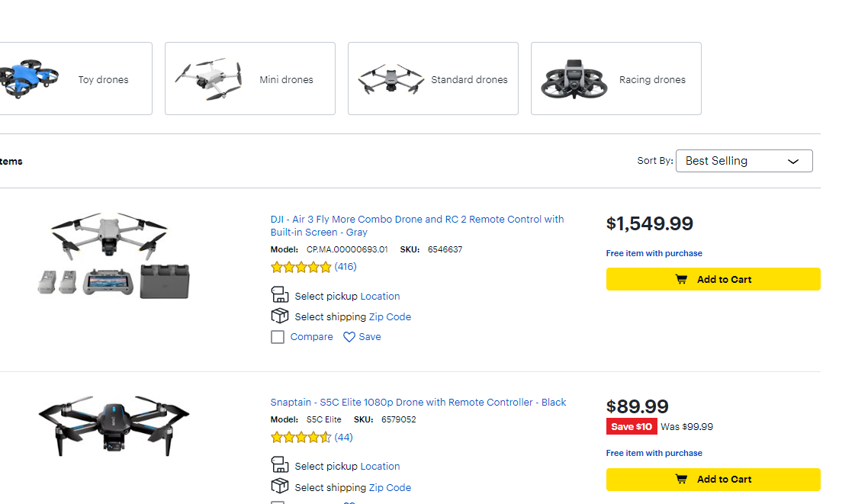Check the Compare box for DJI Air 3

click(x=278, y=337)
